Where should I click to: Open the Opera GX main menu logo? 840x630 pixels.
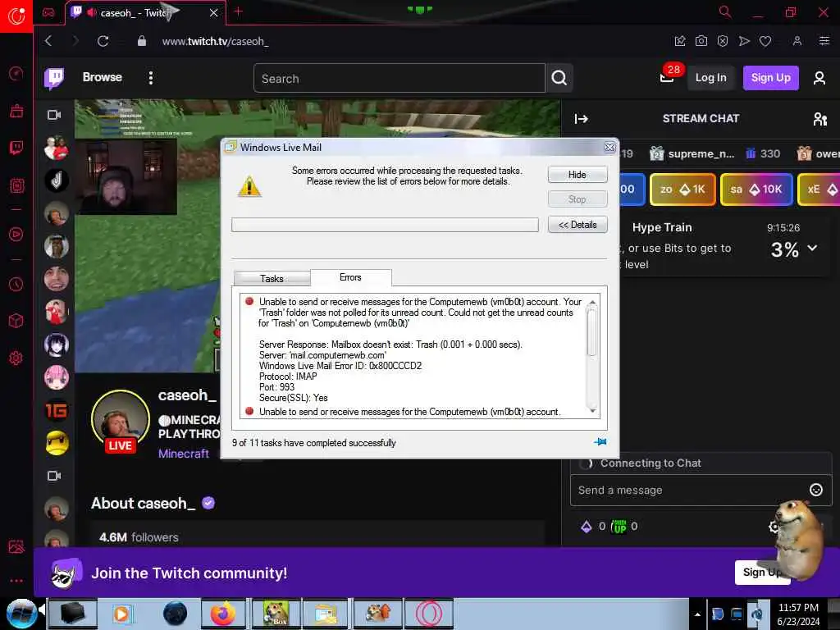16,16
